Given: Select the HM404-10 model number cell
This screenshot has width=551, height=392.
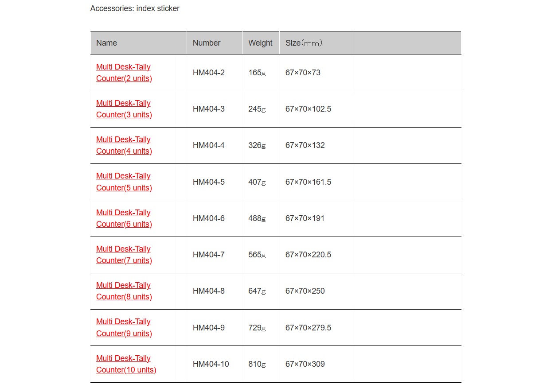Looking at the screenshot, I should [215, 364].
